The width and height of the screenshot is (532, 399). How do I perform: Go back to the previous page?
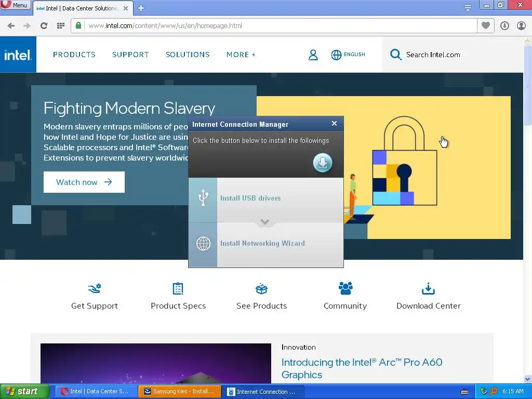coord(11,26)
